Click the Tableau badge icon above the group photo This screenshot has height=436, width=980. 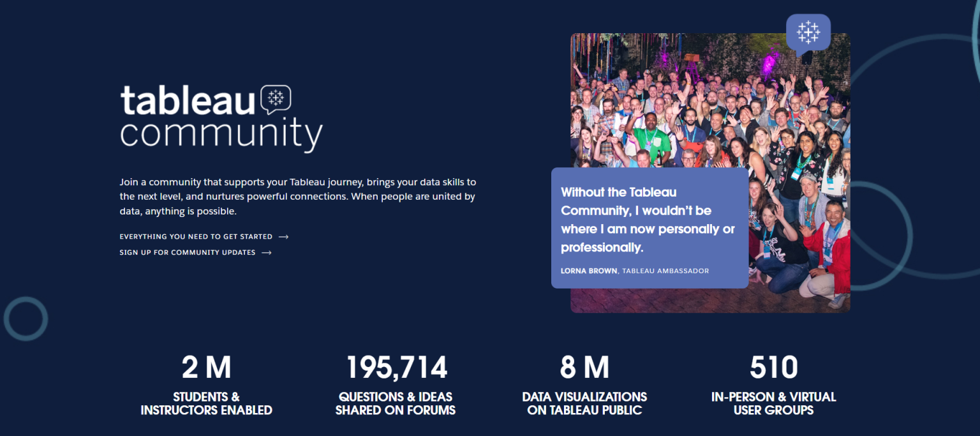click(808, 33)
